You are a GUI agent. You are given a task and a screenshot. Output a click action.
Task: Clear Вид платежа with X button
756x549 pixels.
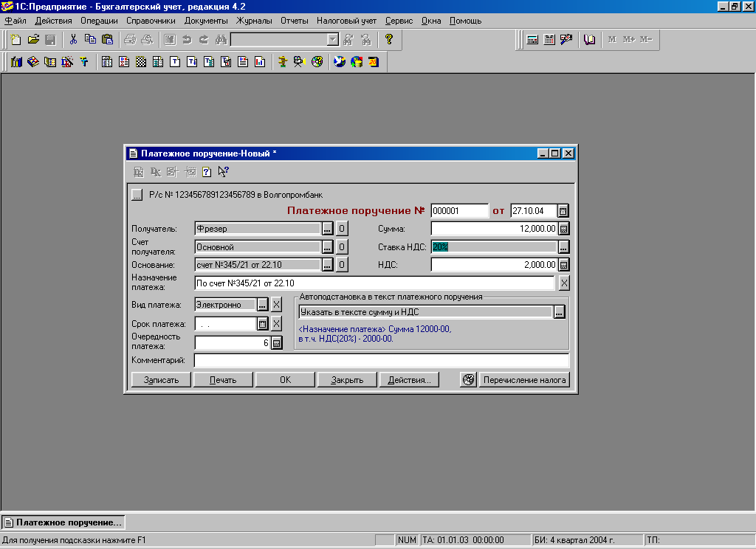pos(276,305)
